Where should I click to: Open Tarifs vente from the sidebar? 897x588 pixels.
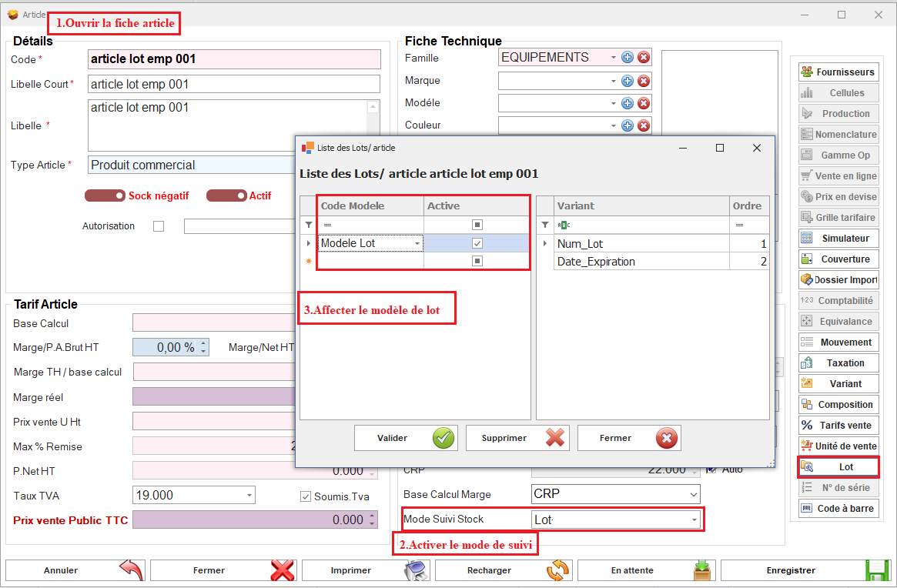point(838,425)
